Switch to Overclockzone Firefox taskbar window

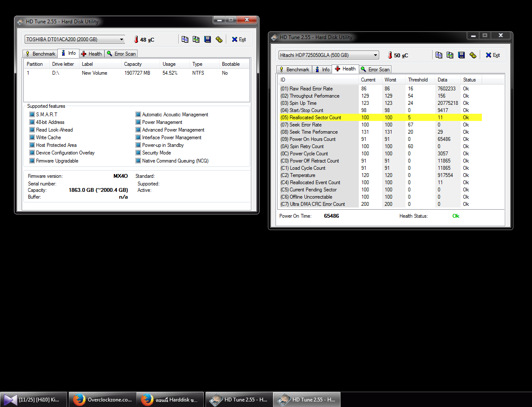tap(102, 399)
